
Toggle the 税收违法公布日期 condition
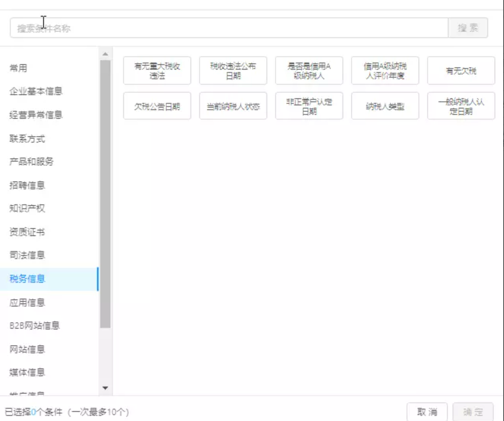(233, 71)
